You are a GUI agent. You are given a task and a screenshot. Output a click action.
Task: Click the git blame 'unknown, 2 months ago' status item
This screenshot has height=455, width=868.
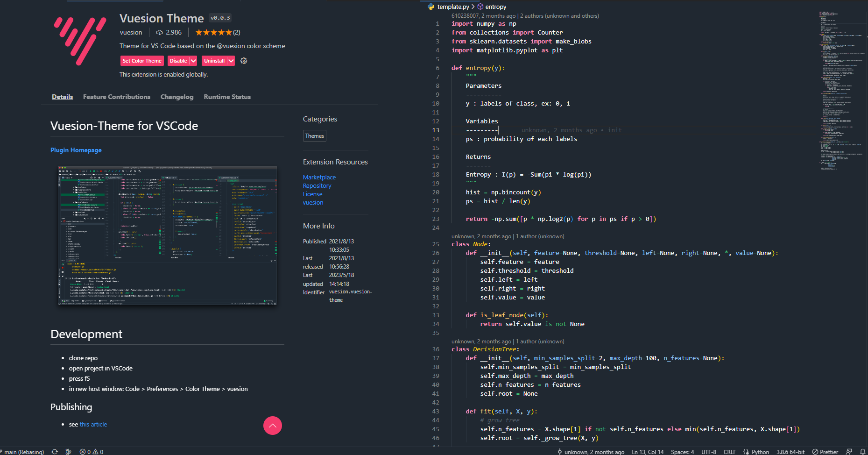coord(590,452)
